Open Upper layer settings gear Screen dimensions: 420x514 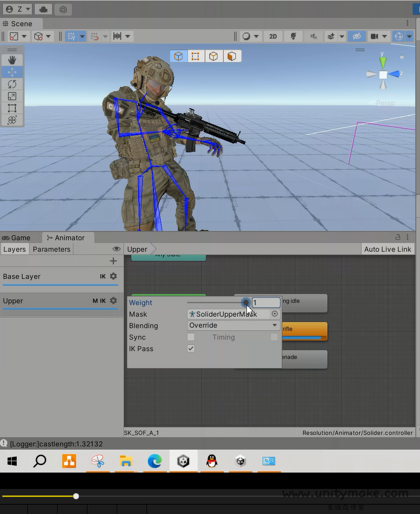pos(113,301)
